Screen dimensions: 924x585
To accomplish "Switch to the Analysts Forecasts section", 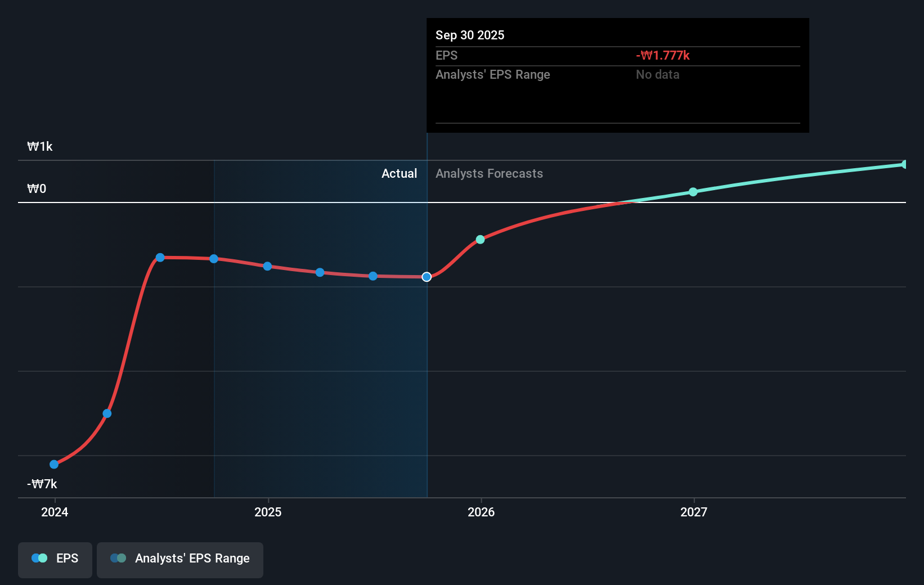I will click(x=489, y=173).
